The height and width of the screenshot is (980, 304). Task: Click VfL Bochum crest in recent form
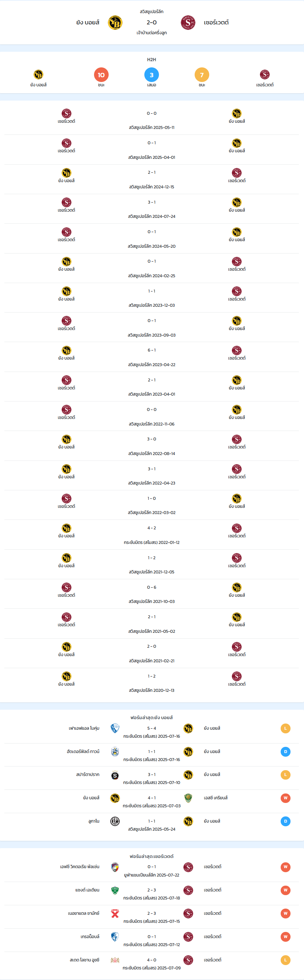pos(115,728)
